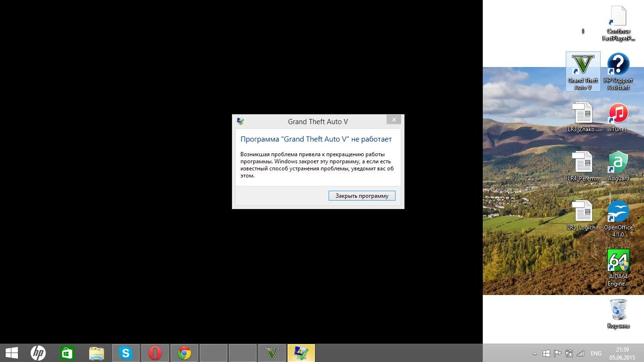Select the AIDA64 Engine... desktop shortcut
644x362 pixels.
(x=618, y=268)
